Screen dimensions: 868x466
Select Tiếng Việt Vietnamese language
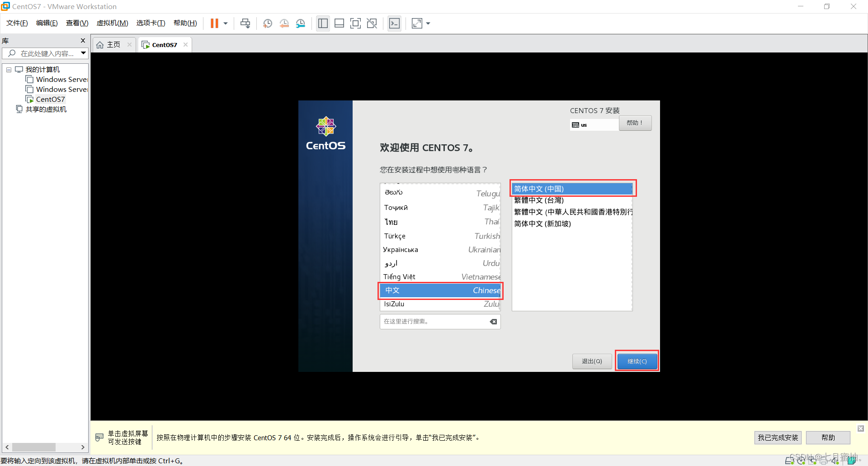click(x=440, y=276)
